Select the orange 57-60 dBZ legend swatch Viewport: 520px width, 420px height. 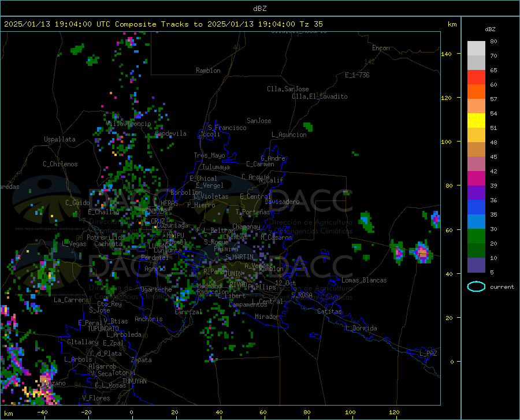click(476, 92)
